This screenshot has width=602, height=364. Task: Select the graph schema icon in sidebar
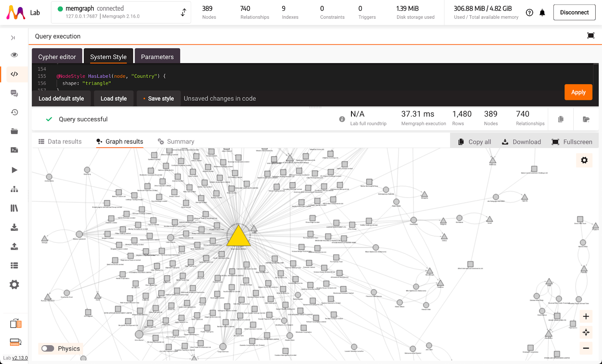(14, 189)
